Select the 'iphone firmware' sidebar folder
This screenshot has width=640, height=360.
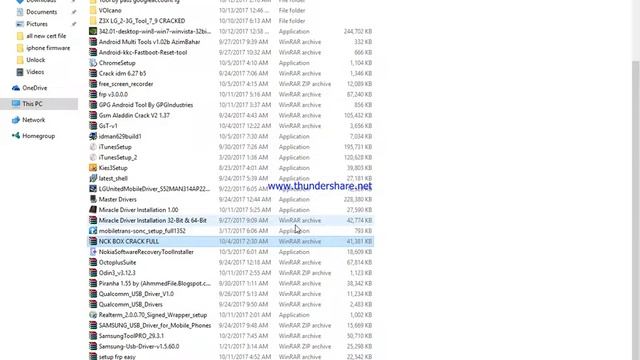(48, 48)
